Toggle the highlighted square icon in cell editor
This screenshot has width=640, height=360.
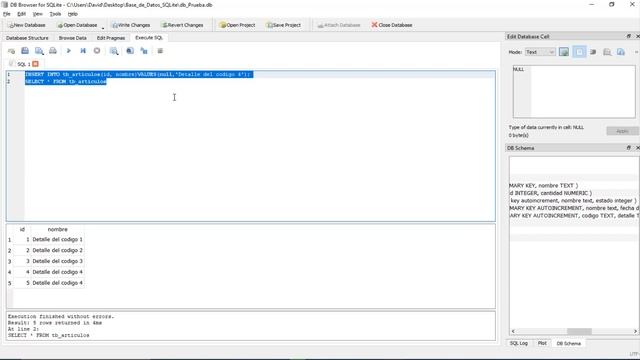pos(579,52)
